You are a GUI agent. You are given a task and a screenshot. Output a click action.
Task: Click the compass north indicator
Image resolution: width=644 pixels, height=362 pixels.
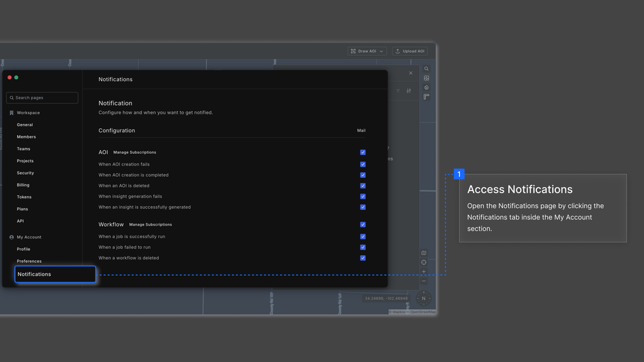pyautogui.click(x=424, y=299)
